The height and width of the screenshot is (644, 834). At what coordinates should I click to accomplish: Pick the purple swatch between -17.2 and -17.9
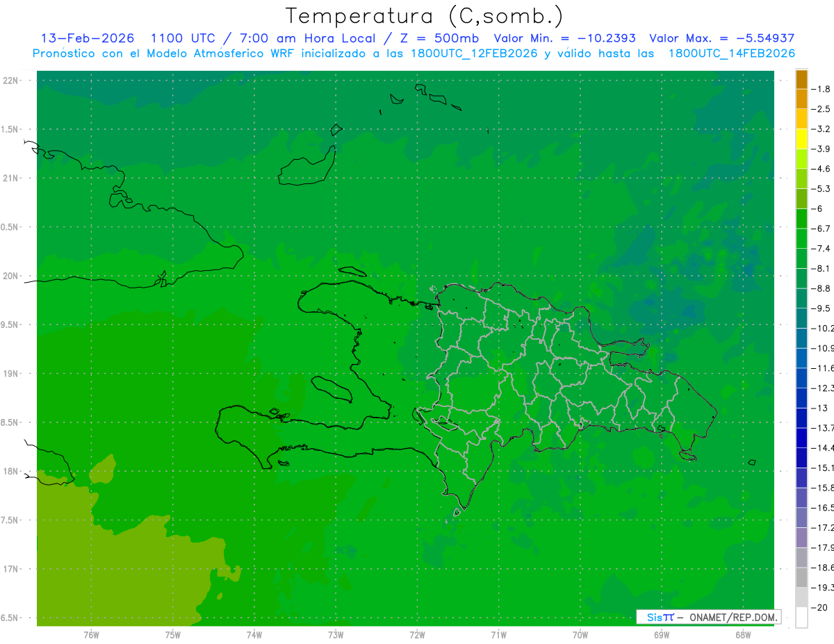pos(801,538)
